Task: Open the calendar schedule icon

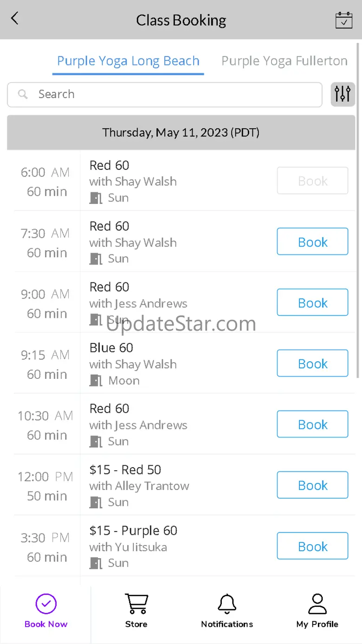Action: pos(344,20)
